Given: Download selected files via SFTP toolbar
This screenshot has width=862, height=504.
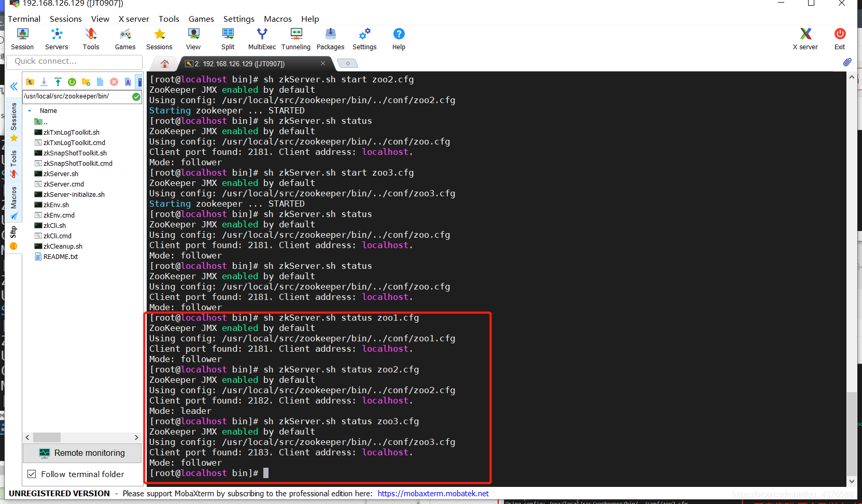Looking at the screenshot, I should (44, 82).
